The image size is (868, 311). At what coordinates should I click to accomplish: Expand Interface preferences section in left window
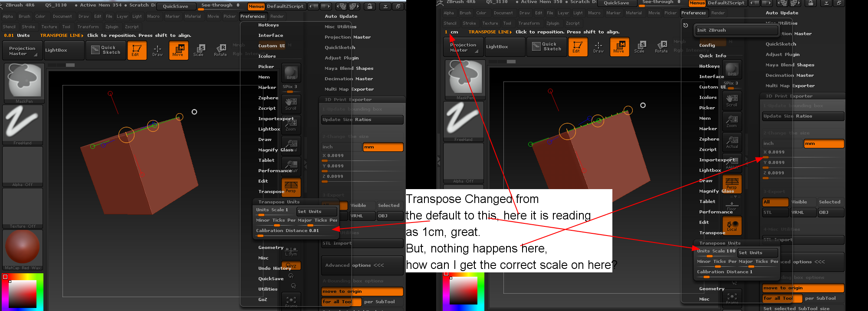[x=271, y=36]
